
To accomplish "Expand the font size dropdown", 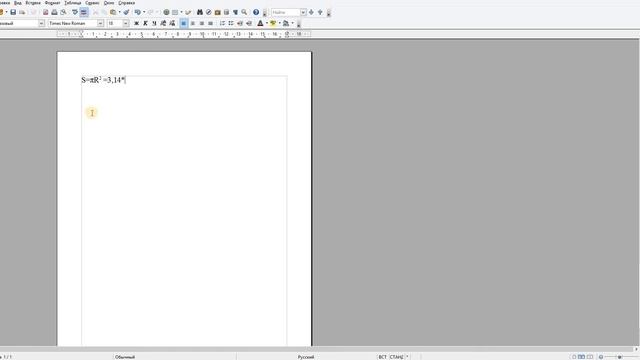I will click(x=126, y=23).
